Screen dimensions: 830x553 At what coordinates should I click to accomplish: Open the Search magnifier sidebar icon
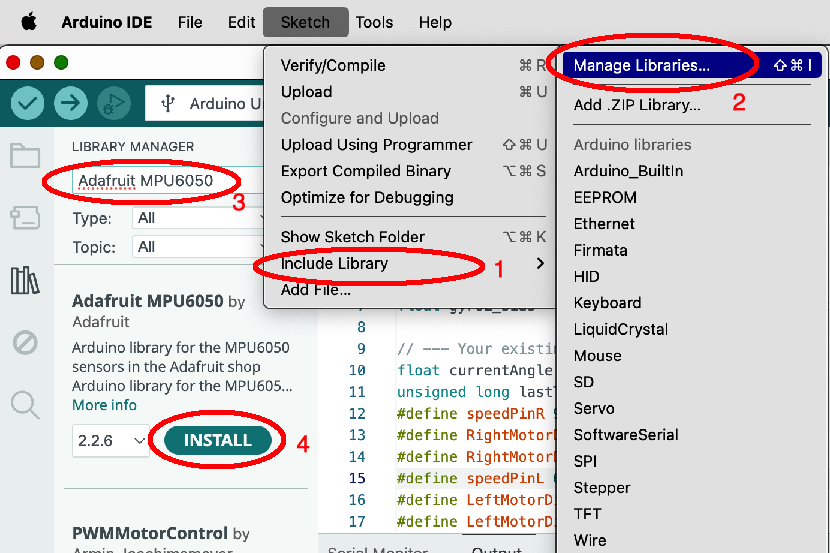pyautogui.click(x=25, y=405)
